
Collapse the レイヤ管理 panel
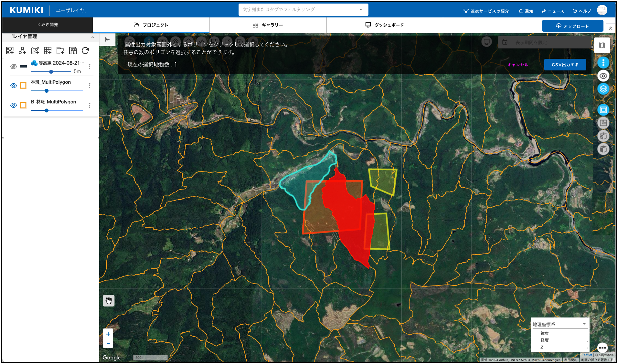tap(92, 37)
